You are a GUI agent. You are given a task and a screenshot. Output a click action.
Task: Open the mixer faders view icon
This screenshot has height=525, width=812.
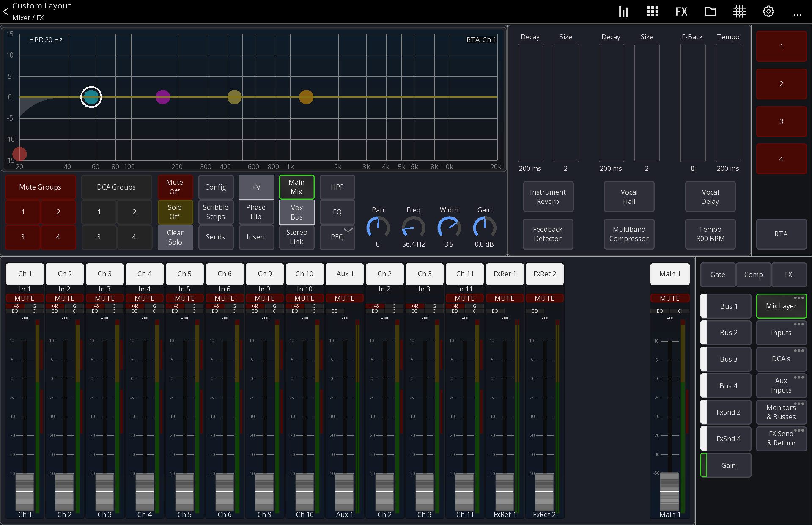(x=623, y=11)
